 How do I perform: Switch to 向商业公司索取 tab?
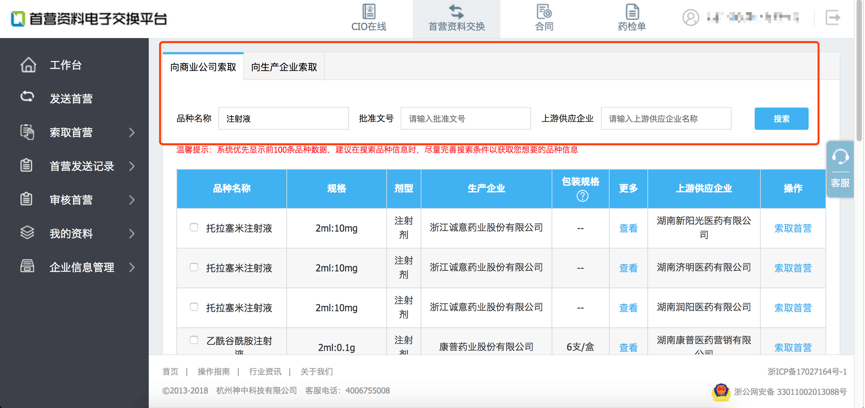[203, 67]
